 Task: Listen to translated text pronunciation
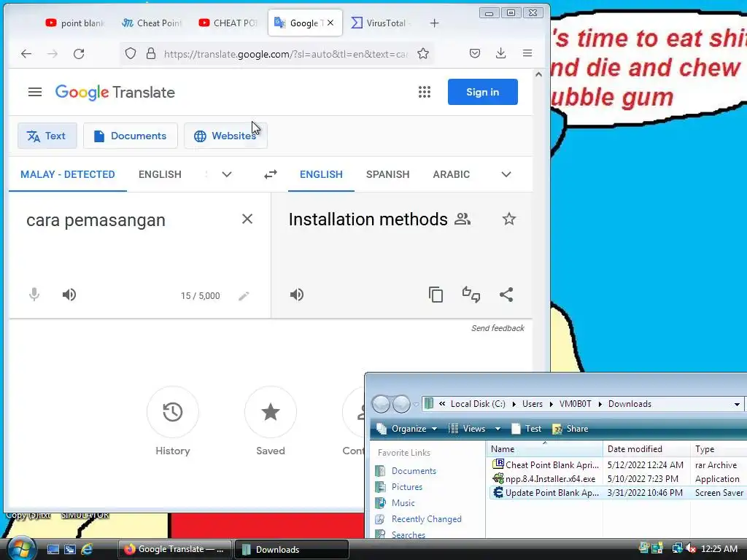pos(297,295)
